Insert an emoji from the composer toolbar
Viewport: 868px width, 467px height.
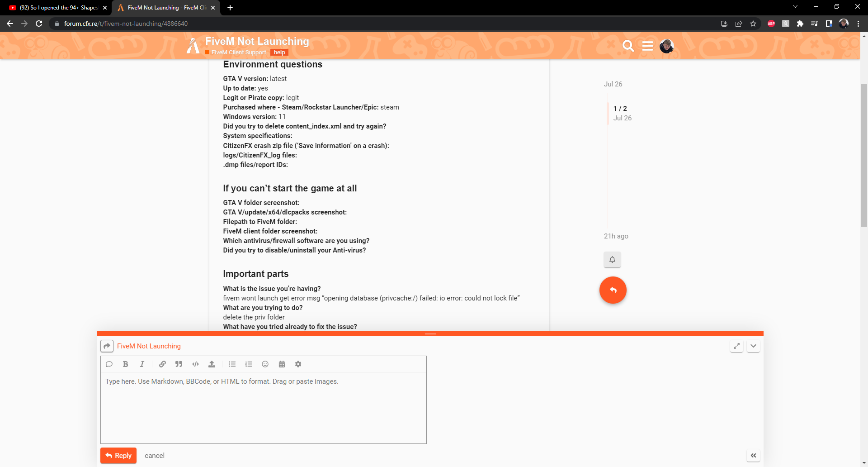tap(265, 364)
